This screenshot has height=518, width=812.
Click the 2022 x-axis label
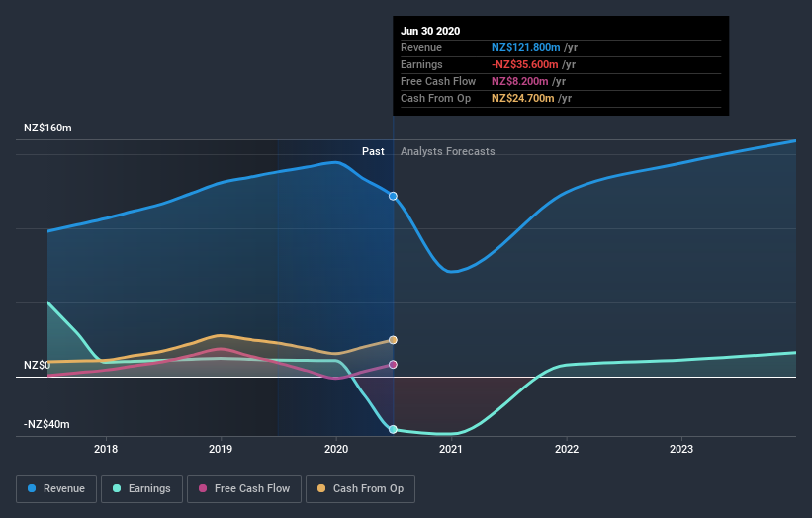[567, 449]
